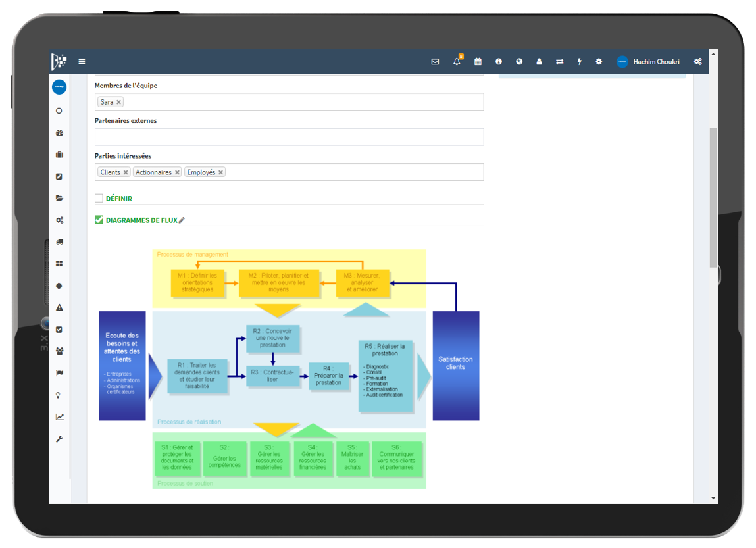Open the edit note icon in sidebar
Screen dimensions: 756x548
59,176
